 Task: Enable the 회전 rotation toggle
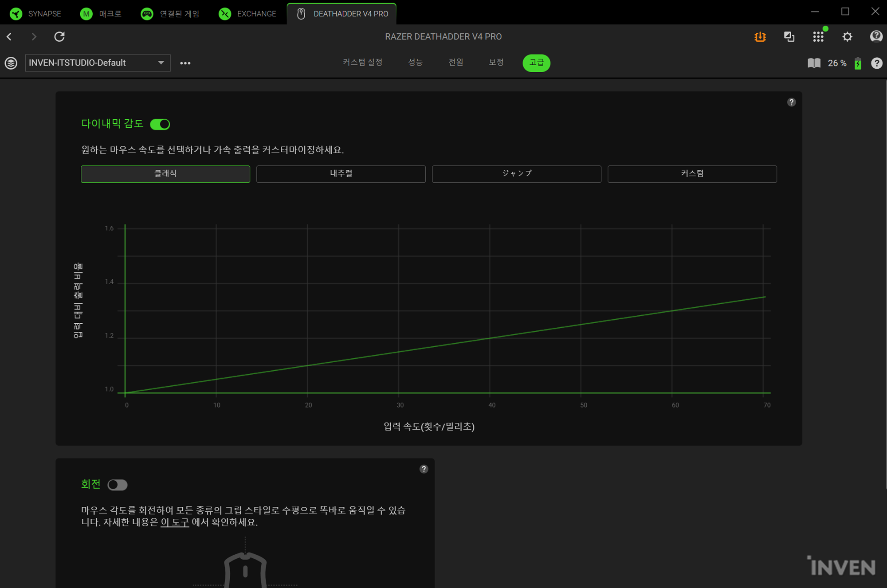[118, 485]
